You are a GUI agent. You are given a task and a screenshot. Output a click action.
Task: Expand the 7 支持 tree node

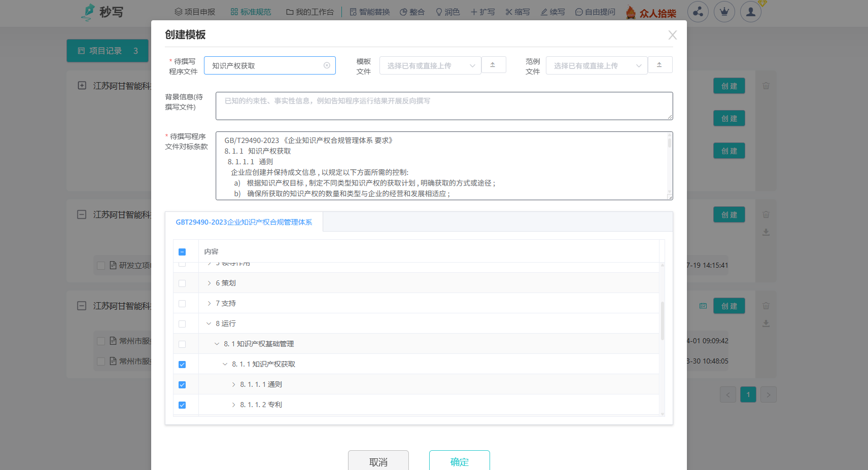(209, 303)
